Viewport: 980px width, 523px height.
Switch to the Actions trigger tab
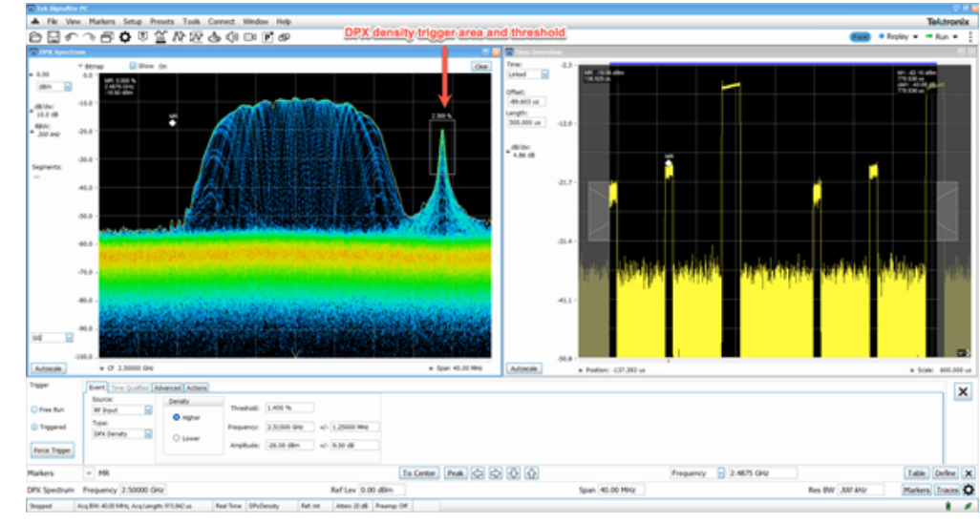(x=196, y=388)
